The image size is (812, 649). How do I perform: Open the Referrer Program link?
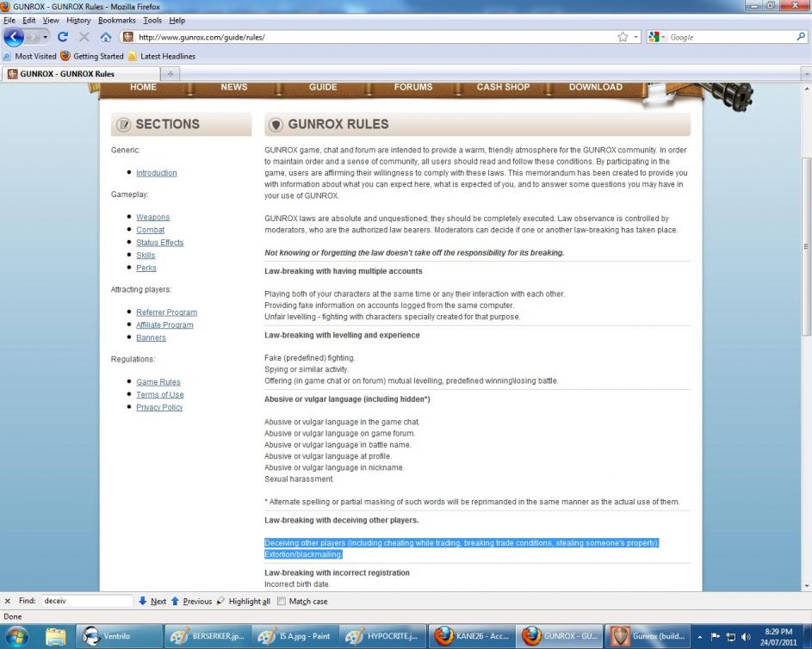[166, 312]
